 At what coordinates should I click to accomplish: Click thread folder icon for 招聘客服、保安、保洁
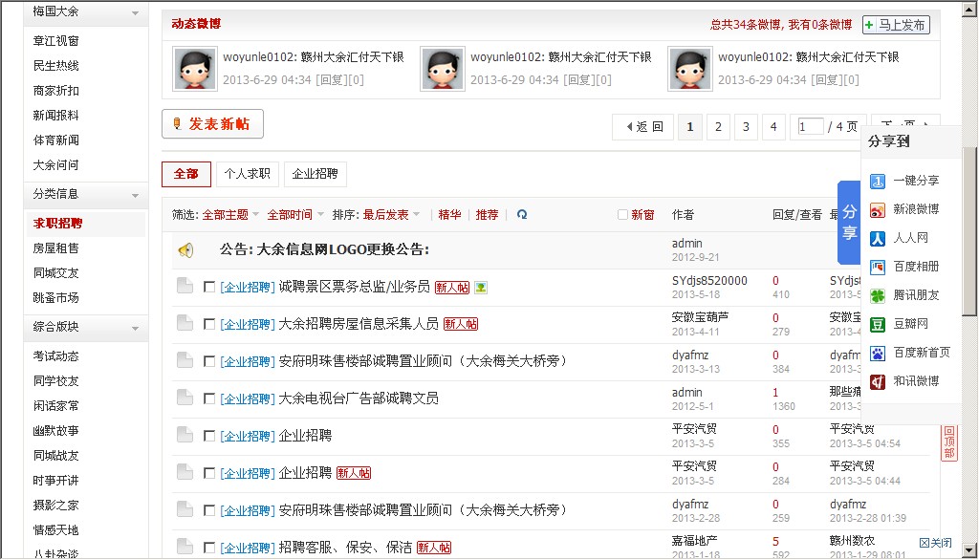[x=185, y=547]
